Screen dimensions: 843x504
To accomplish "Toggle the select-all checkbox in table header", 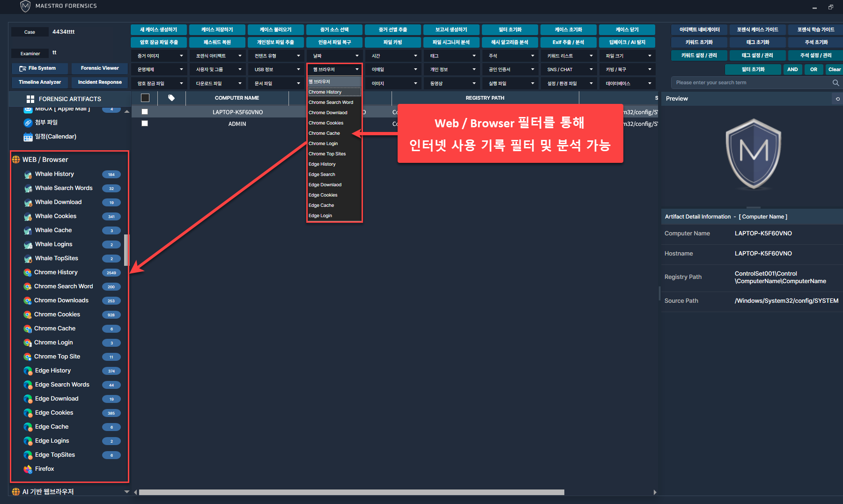I will pyautogui.click(x=145, y=98).
